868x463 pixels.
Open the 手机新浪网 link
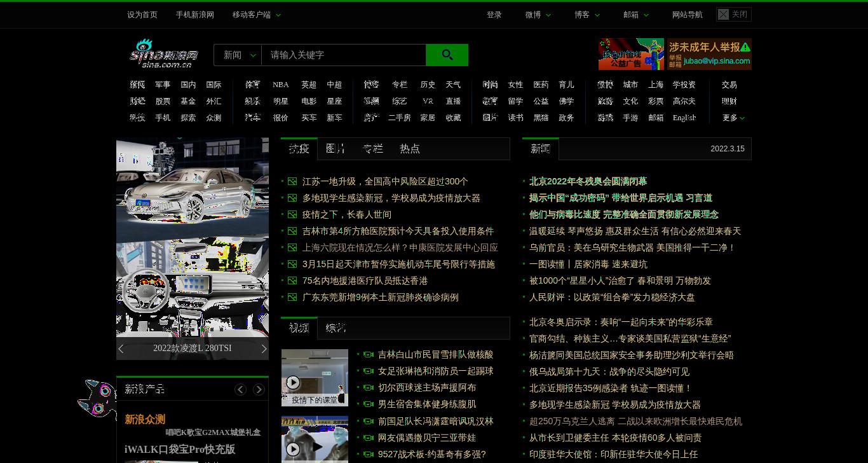[x=195, y=15]
